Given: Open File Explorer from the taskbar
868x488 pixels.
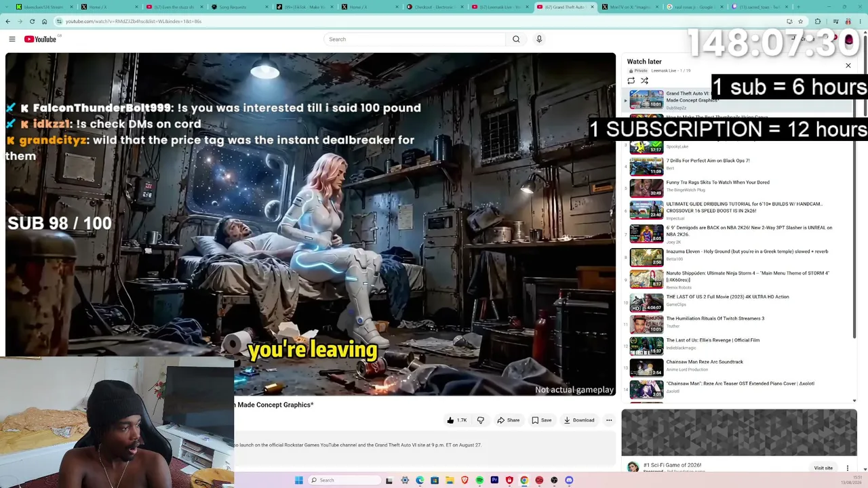Looking at the screenshot, I should [x=450, y=480].
